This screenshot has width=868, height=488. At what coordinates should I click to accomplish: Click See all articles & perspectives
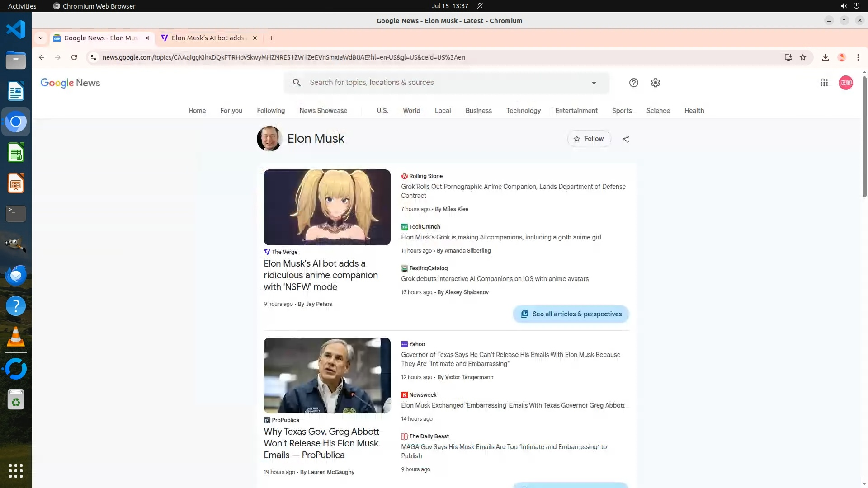pyautogui.click(x=571, y=314)
